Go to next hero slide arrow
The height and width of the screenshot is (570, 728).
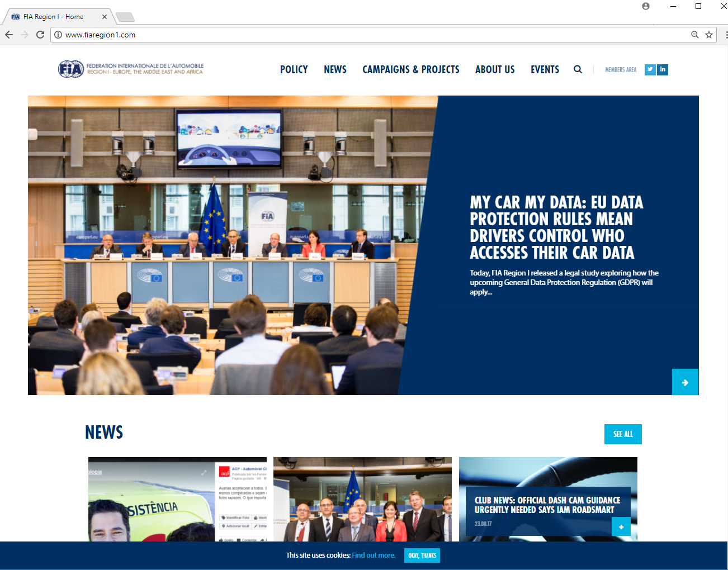(685, 382)
